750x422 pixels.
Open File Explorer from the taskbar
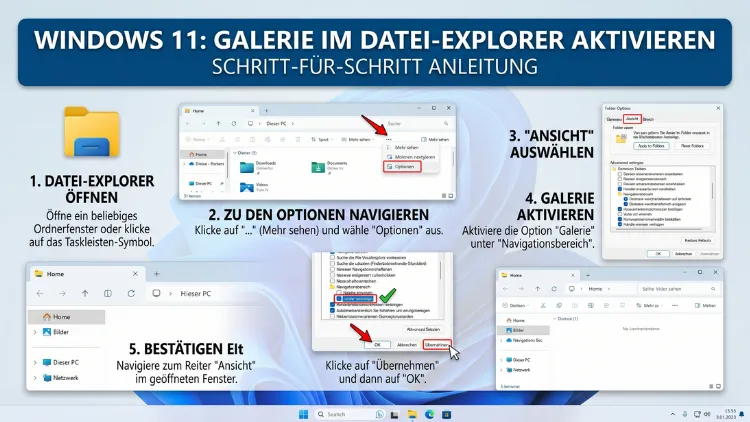412,414
